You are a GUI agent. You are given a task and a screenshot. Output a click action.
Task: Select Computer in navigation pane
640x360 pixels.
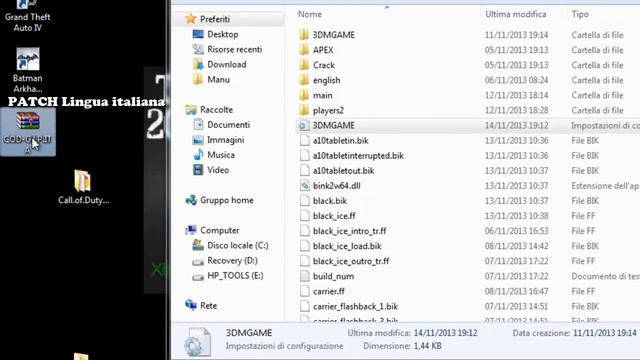click(x=220, y=231)
